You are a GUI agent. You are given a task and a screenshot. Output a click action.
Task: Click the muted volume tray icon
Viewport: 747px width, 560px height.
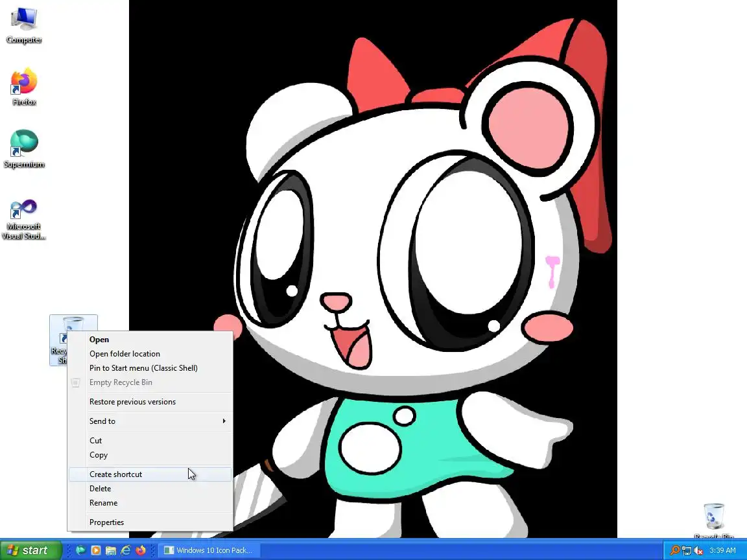pos(698,550)
